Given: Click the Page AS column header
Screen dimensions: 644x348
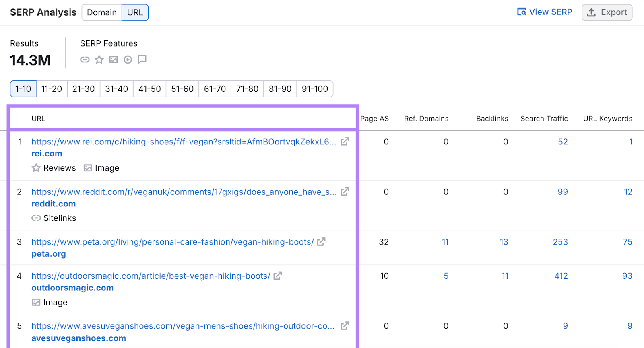Looking at the screenshot, I should pos(375,119).
